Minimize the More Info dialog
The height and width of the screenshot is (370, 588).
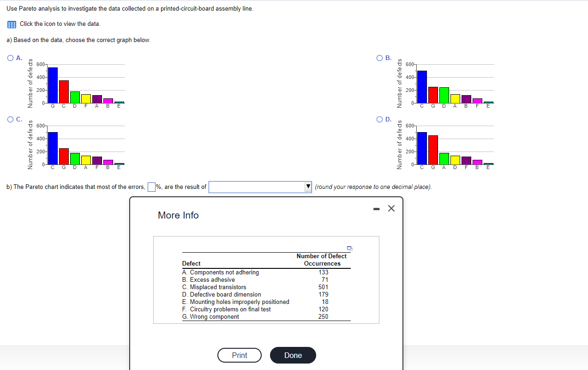coord(375,208)
